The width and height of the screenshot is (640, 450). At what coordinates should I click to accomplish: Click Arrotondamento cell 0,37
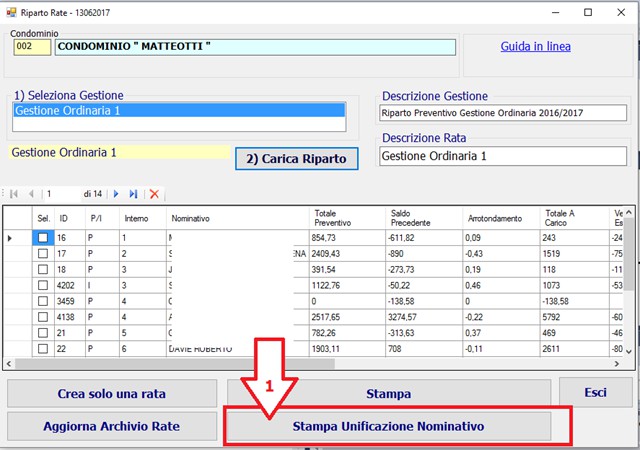coord(501,333)
